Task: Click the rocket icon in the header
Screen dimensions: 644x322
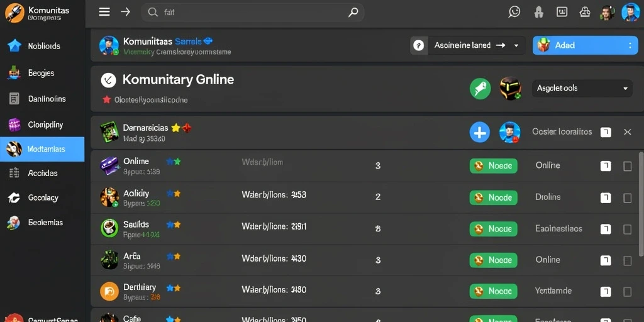Action: pyautogui.click(x=538, y=13)
